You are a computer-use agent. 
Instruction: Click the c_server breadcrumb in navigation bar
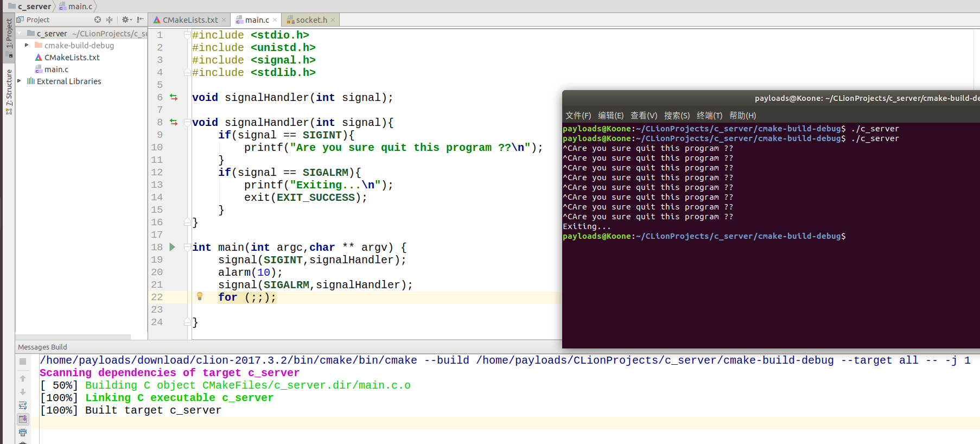[30, 7]
